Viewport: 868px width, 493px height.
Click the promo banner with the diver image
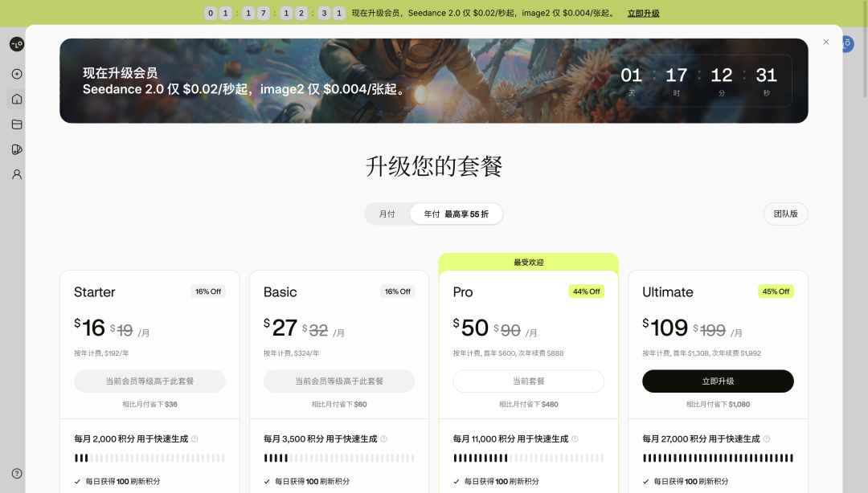[x=434, y=81]
